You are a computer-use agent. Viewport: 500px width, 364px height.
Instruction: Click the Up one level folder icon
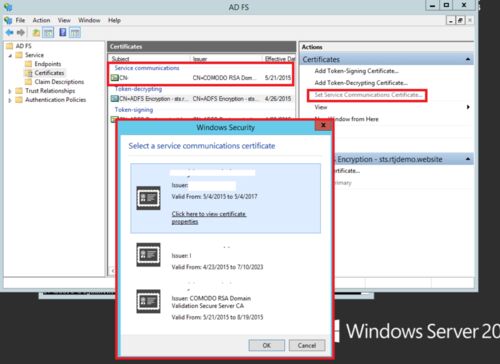(36, 32)
